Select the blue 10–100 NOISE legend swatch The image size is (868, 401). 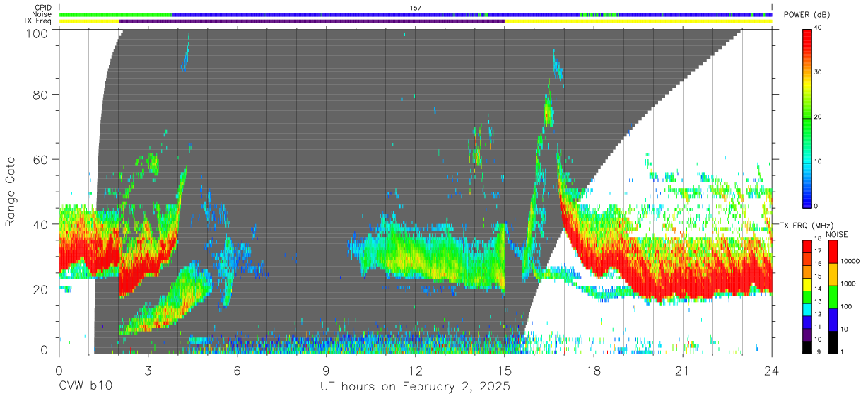833,320
